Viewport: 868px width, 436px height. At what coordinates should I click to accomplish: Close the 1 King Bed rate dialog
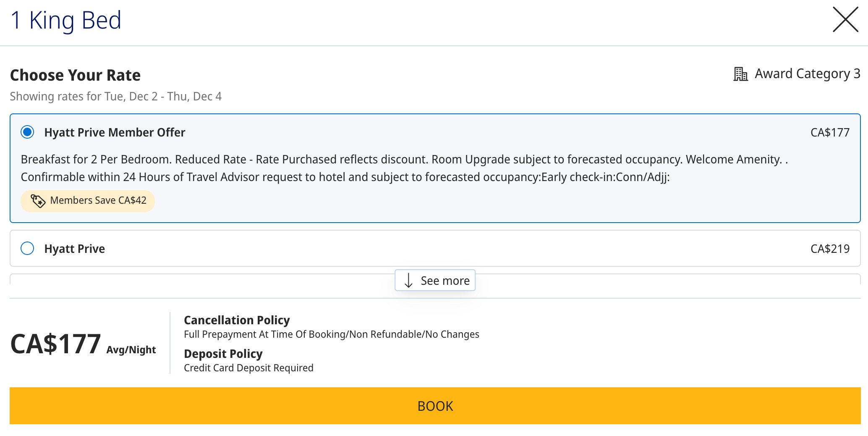pyautogui.click(x=845, y=20)
